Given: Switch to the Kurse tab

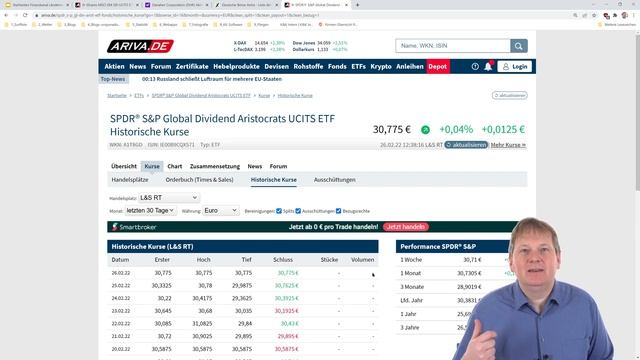Looking at the screenshot, I should click(152, 166).
